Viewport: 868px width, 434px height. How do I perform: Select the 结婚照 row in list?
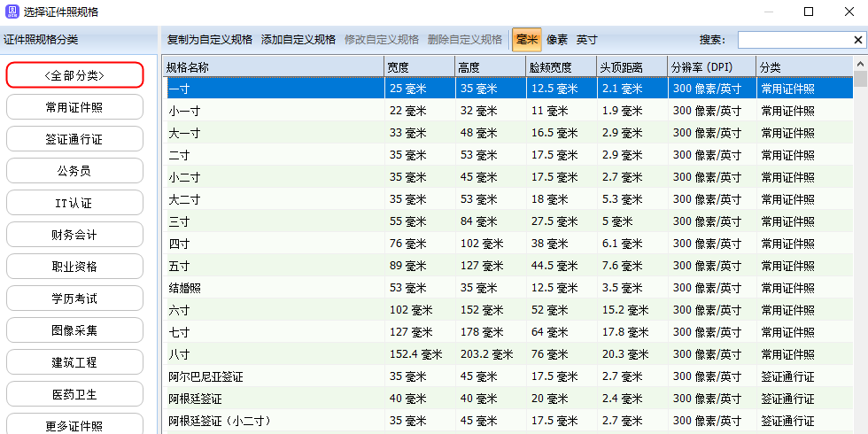tap(275, 288)
